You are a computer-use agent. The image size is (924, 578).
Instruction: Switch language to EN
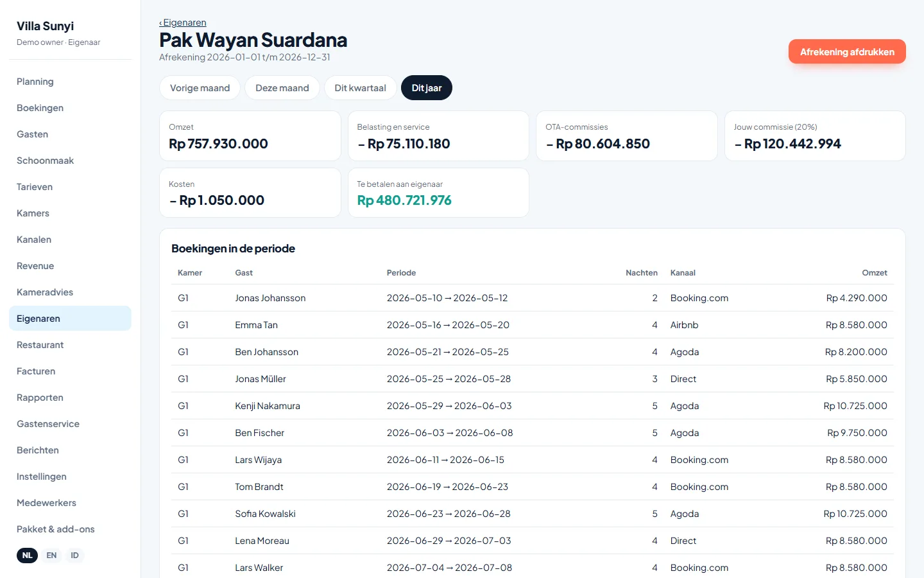[51, 556]
